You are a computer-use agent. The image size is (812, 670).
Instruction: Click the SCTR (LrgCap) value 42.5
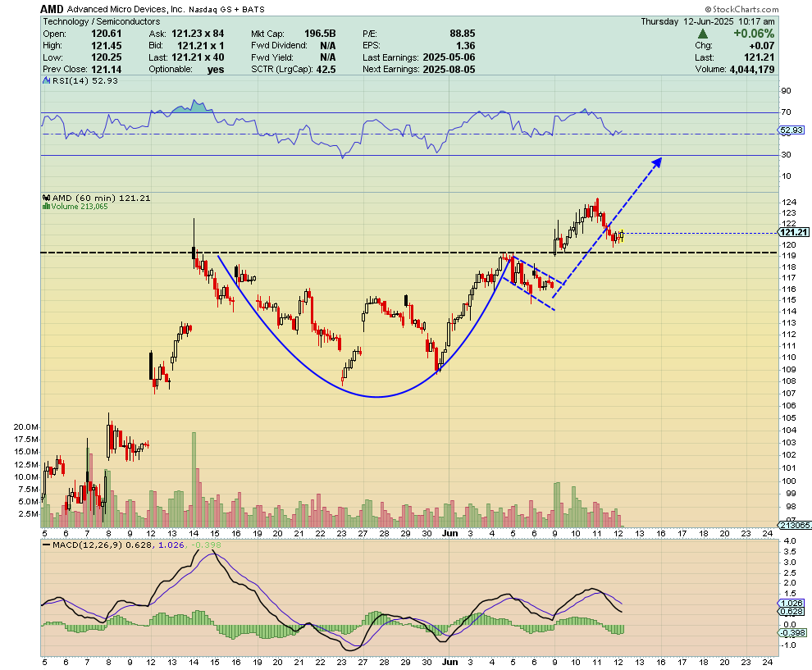click(x=326, y=70)
